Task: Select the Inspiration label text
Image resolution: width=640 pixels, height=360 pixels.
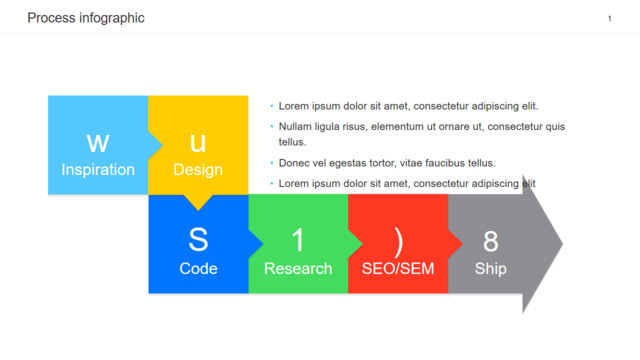Action: click(x=98, y=170)
